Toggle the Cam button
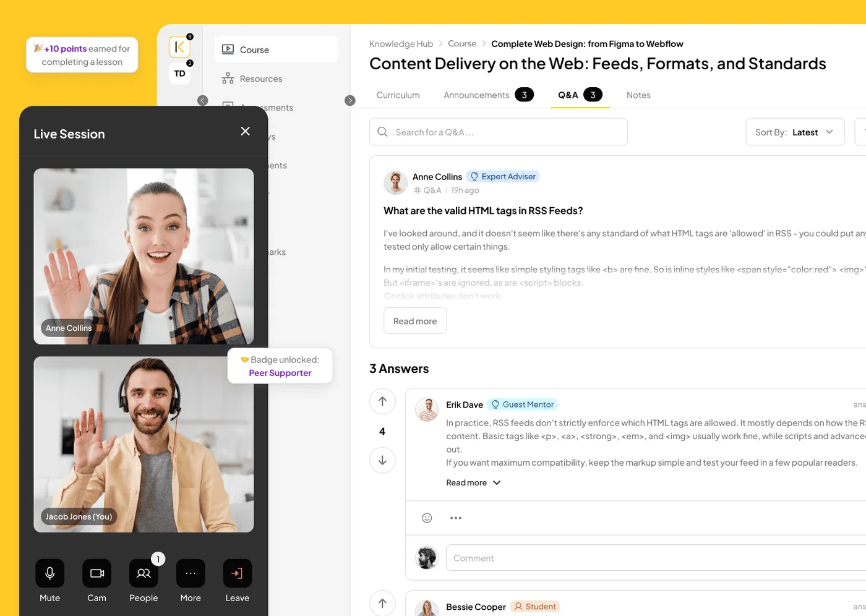The width and height of the screenshot is (866, 616). pyautogui.click(x=97, y=573)
